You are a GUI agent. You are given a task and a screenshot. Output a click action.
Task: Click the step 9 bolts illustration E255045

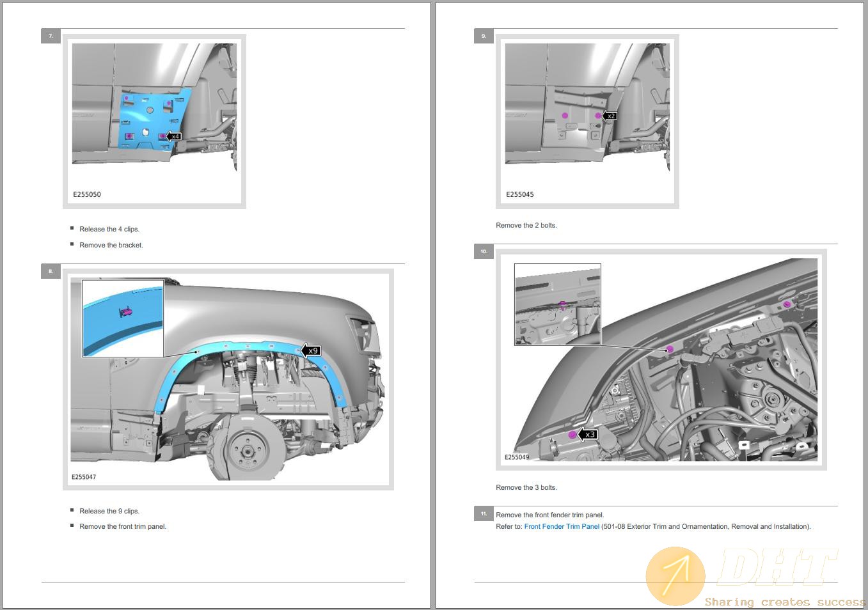tap(587, 121)
